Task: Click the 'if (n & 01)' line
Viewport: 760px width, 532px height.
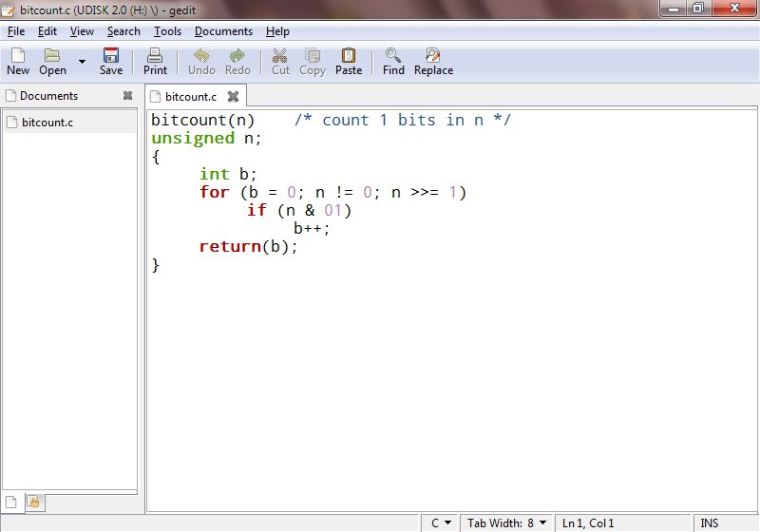Action: (299, 210)
